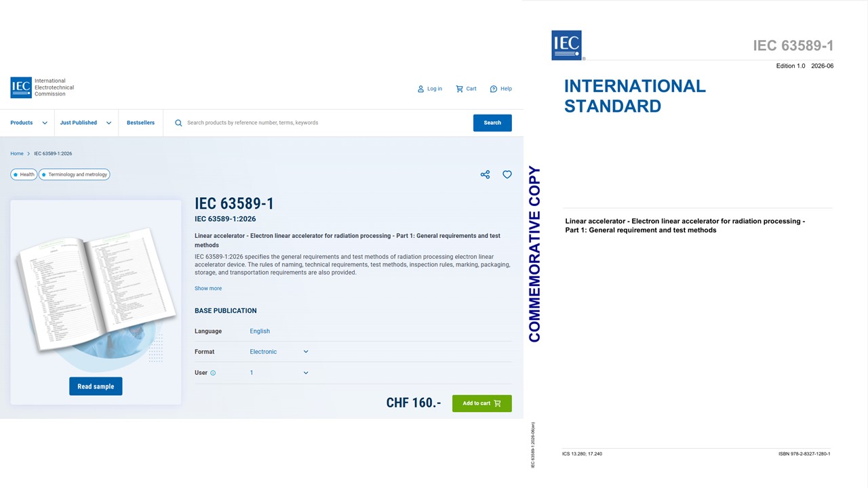868x488 pixels.
Task: Click the Help question icon
Action: pyautogui.click(x=494, y=89)
